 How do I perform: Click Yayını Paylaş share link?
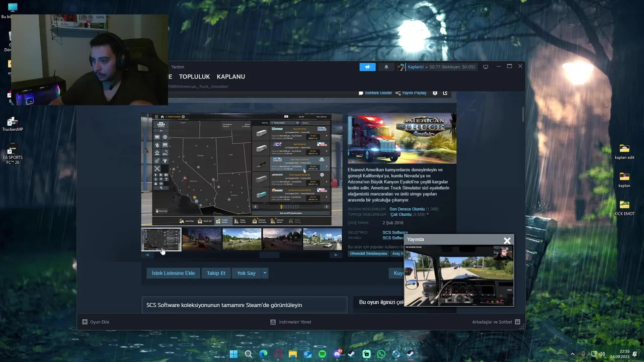[x=411, y=93]
